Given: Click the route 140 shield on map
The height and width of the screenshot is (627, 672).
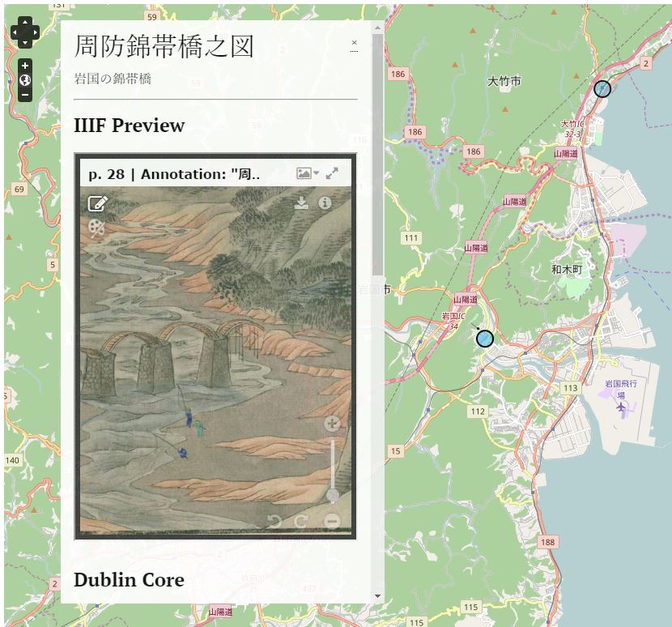Looking at the screenshot, I should tap(12, 460).
